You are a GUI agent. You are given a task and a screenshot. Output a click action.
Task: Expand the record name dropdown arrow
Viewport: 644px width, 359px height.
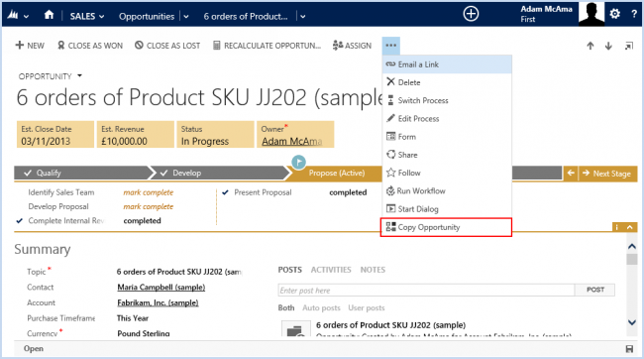click(x=303, y=17)
